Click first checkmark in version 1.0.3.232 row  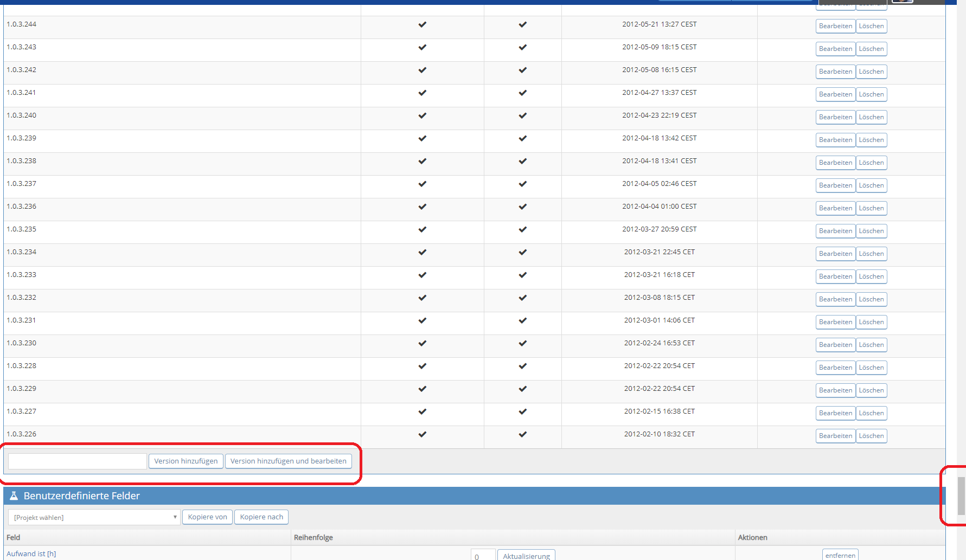[422, 298]
